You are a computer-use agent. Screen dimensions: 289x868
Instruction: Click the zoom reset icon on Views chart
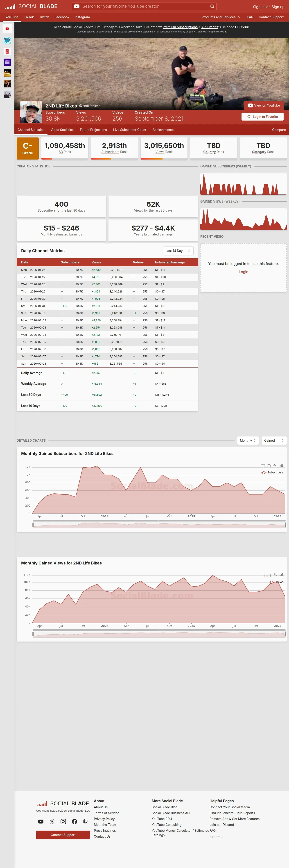coord(269,575)
